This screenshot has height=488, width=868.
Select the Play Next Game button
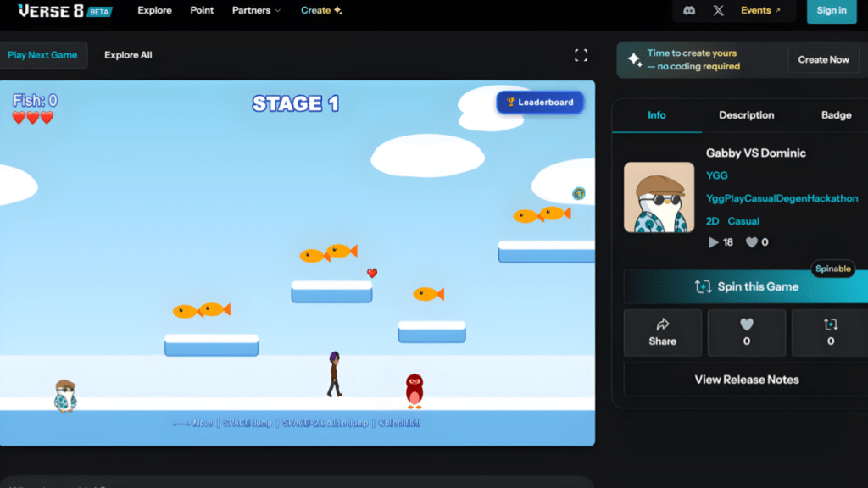pos(42,55)
